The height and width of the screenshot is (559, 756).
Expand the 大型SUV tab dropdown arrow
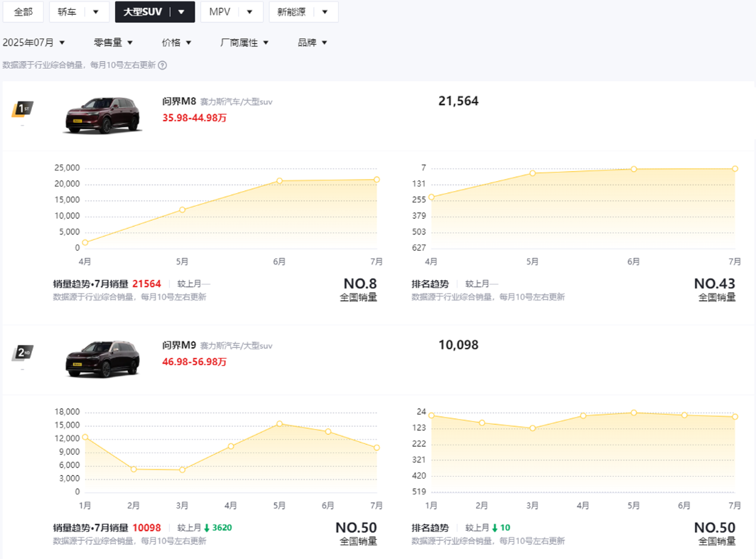point(181,12)
